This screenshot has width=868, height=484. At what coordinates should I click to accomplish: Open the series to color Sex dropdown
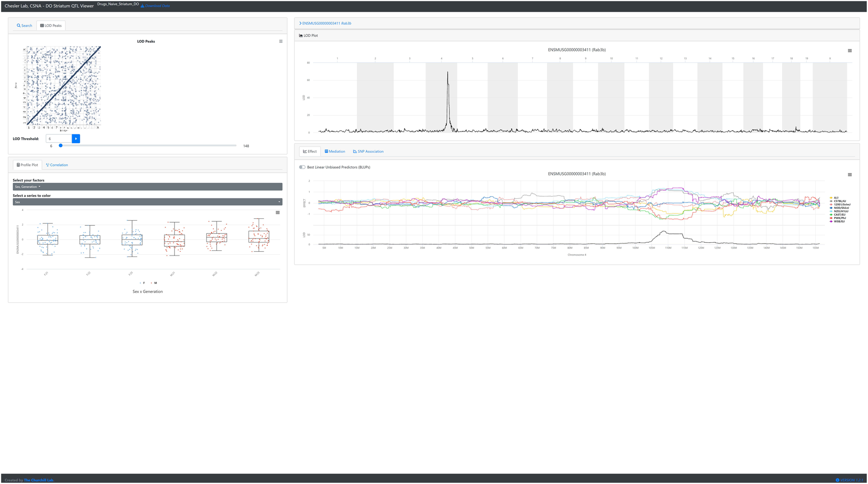pyautogui.click(x=147, y=202)
